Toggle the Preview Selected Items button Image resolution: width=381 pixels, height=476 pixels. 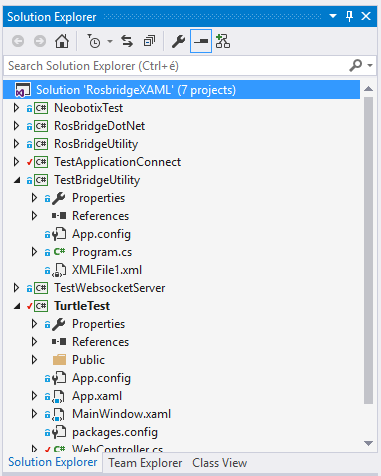[x=201, y=41]
